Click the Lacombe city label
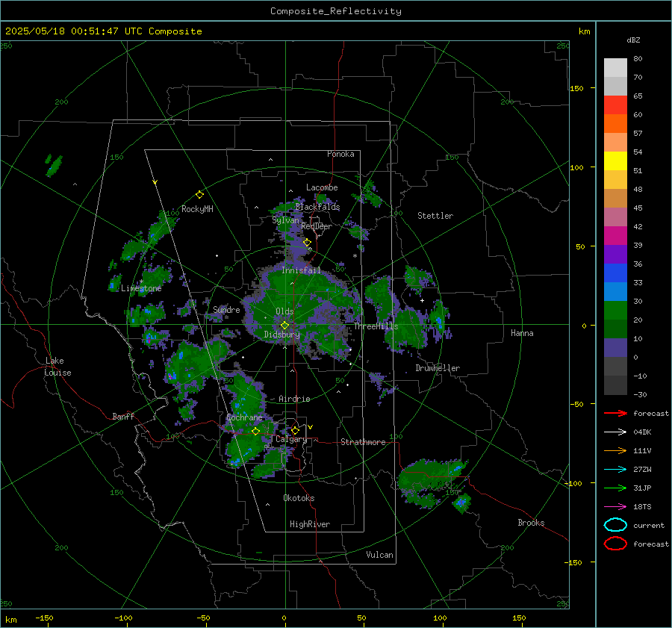 [x=322, y=187]
